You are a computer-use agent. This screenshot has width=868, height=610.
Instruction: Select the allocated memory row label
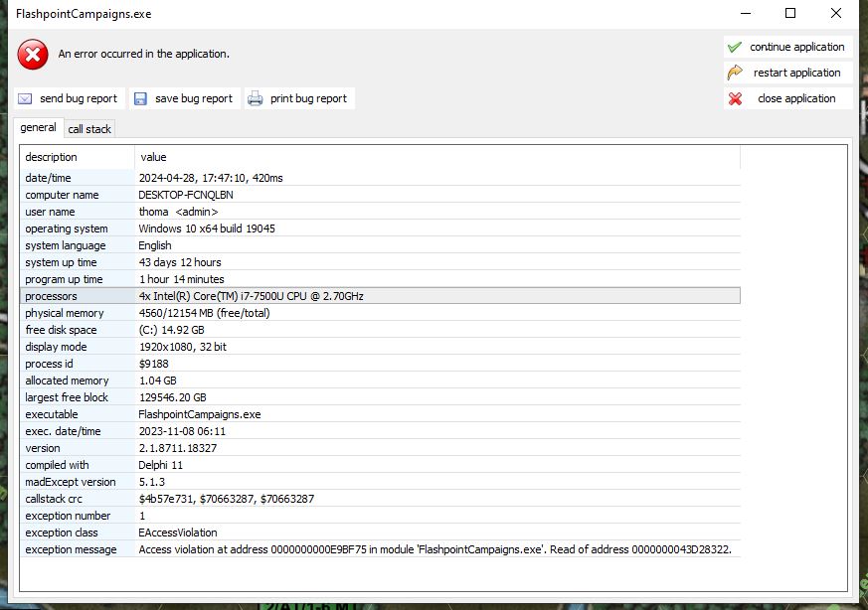coord(67,381)
